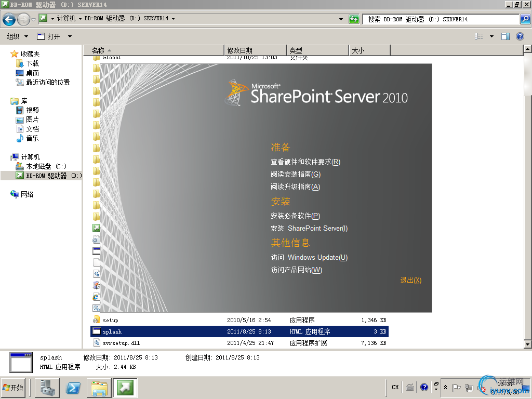Click the setup file icon
532x399 pixels.
point(96,320)
